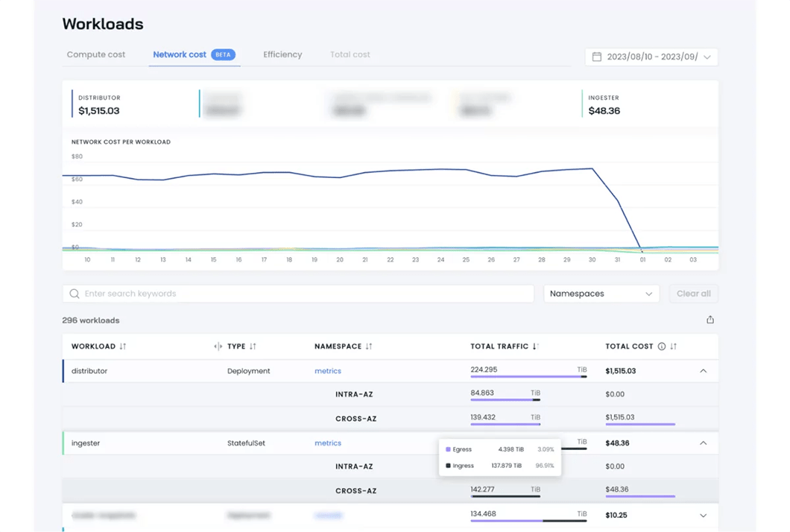
Task: Switch to the Compute cost tab
Action: [x=96, y=54]
